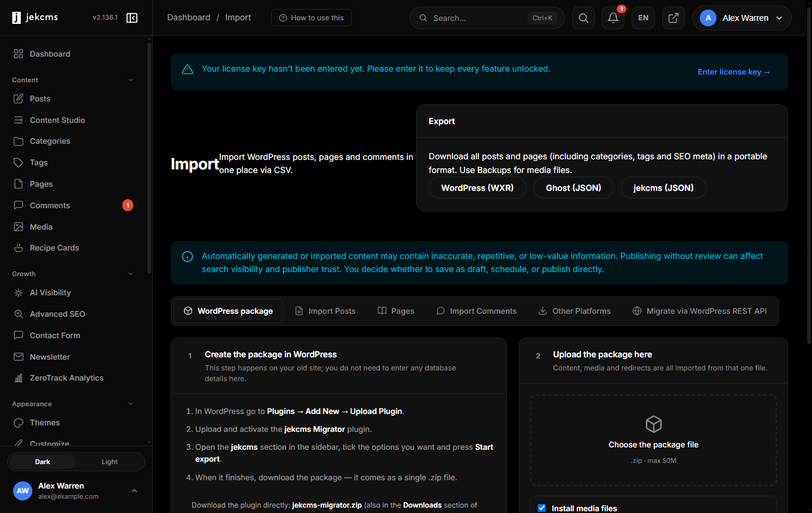812x513 pixels.
Task: Click the ZeroTrack Analytics chart icon
Action: pos(19,378)
